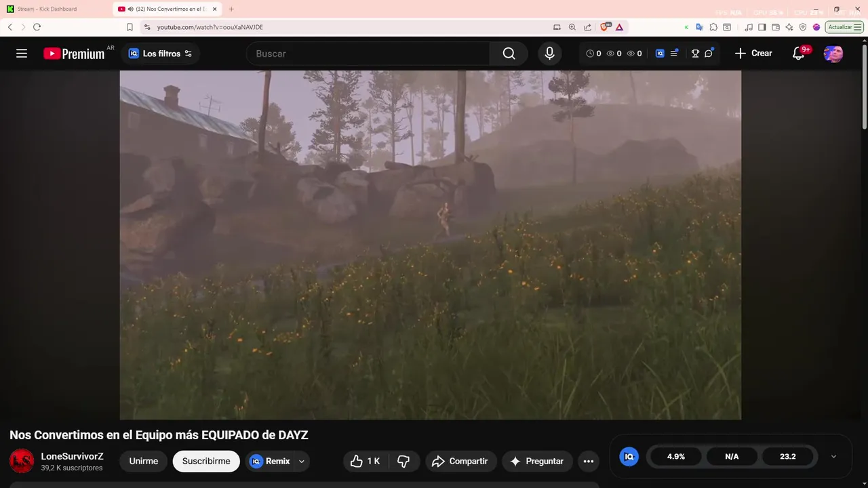868x488 pixels.
Task: Click the page vertical scrollbar
Action: coord(864,88)
